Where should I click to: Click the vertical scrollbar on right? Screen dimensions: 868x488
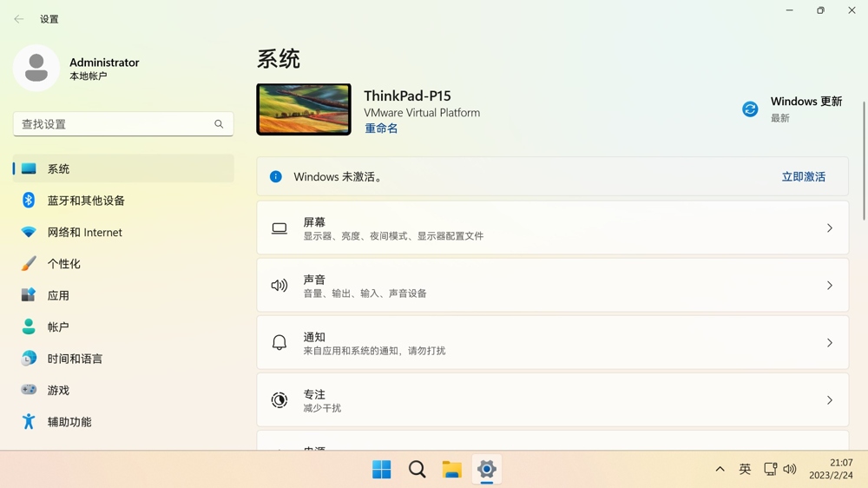click(x=864, y=161)
